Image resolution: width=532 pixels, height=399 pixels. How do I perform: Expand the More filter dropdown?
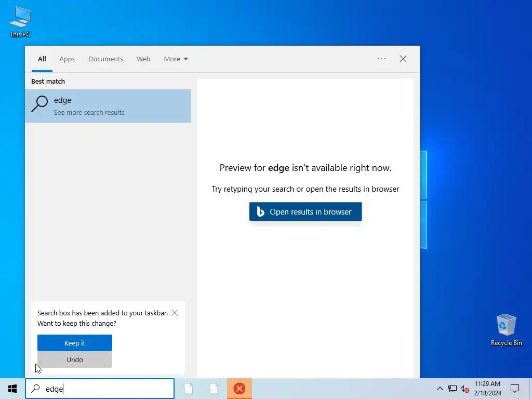click(176, 59)
